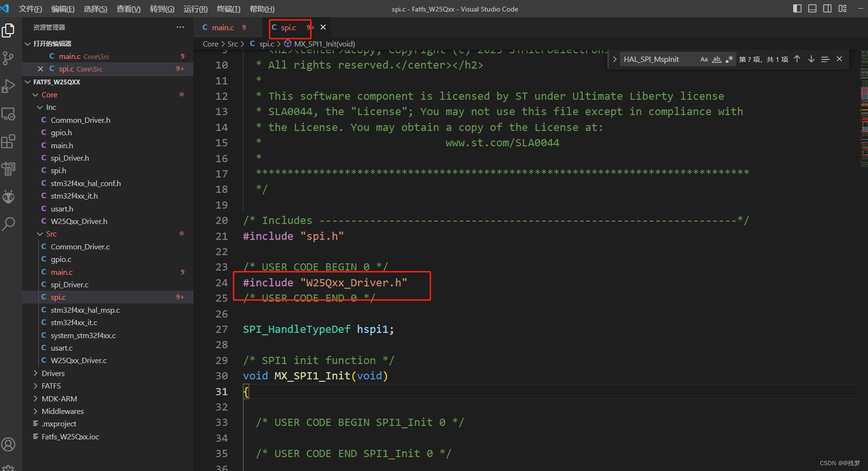The image size is (868, 471).
Task: Toggle regular expression in find widget
Action: click(x=729, y=59)
